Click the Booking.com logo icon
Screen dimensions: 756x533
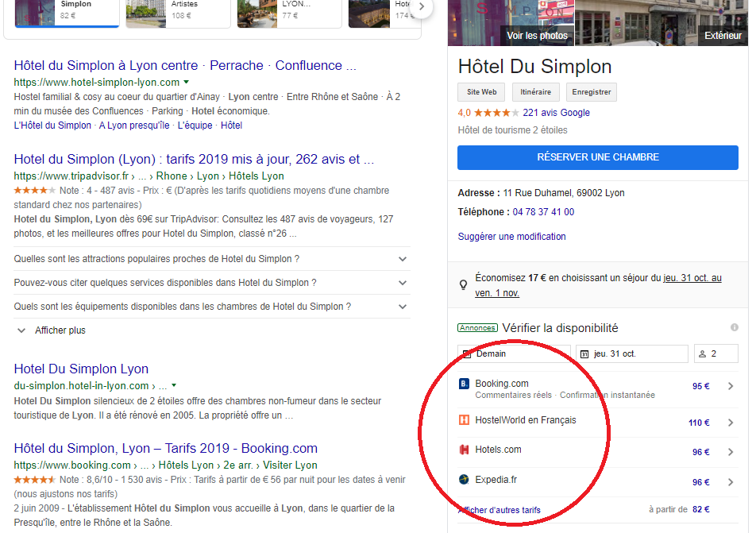tap(464, 384)
